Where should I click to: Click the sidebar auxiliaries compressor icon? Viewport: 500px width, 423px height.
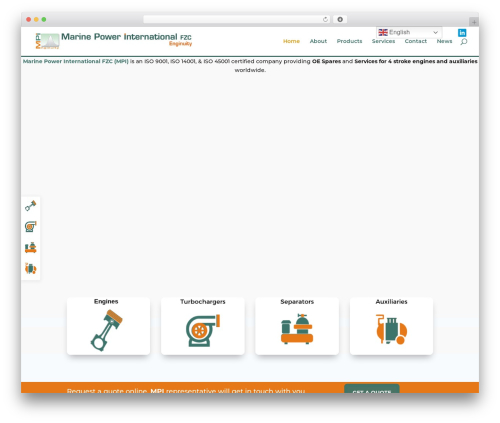click(x=31, y=268)
